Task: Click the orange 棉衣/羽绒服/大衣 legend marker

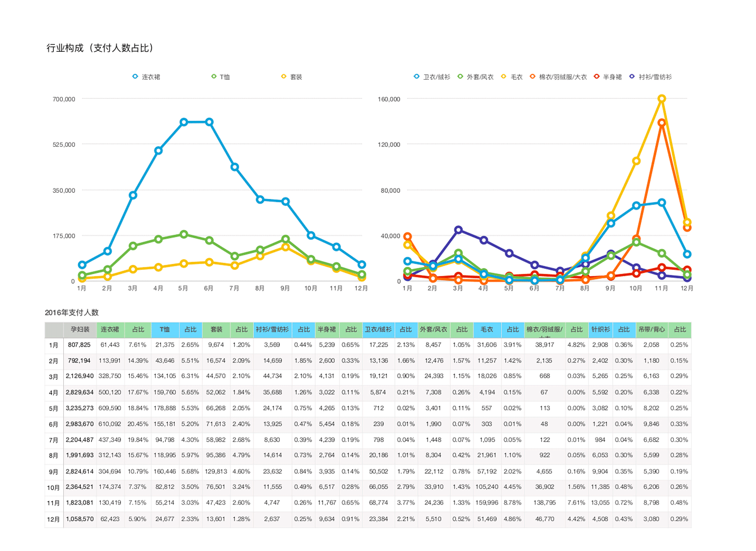Action: pos(533,77)
